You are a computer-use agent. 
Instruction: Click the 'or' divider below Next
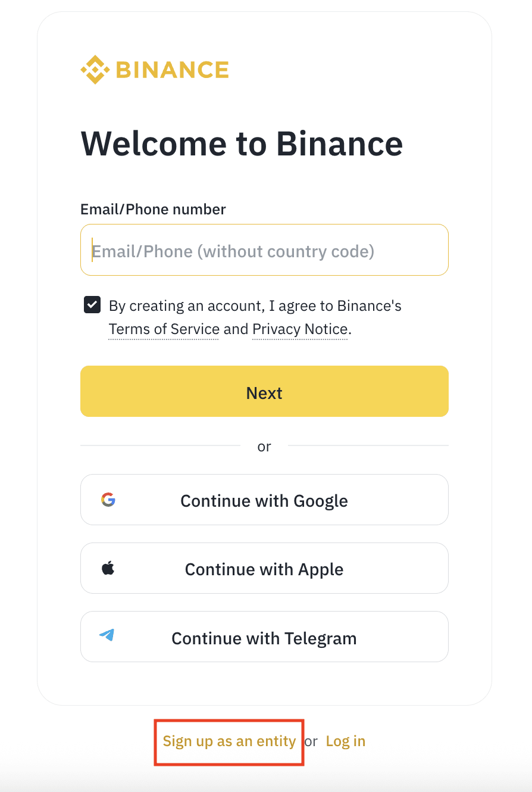tap(264, 446)
